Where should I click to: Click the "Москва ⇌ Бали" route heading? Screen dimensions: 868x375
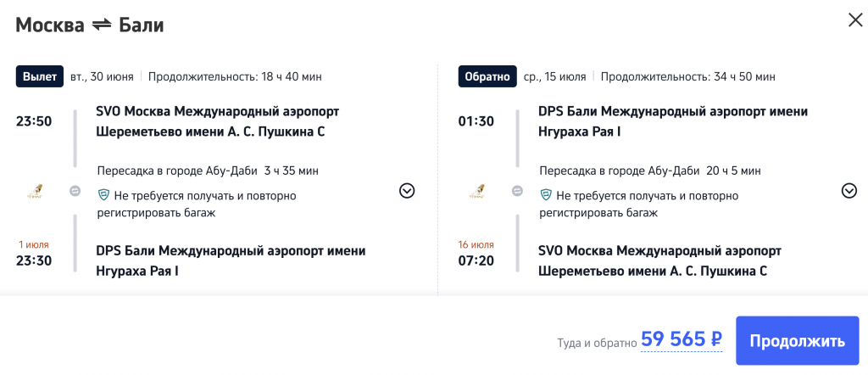click(90, 25)
